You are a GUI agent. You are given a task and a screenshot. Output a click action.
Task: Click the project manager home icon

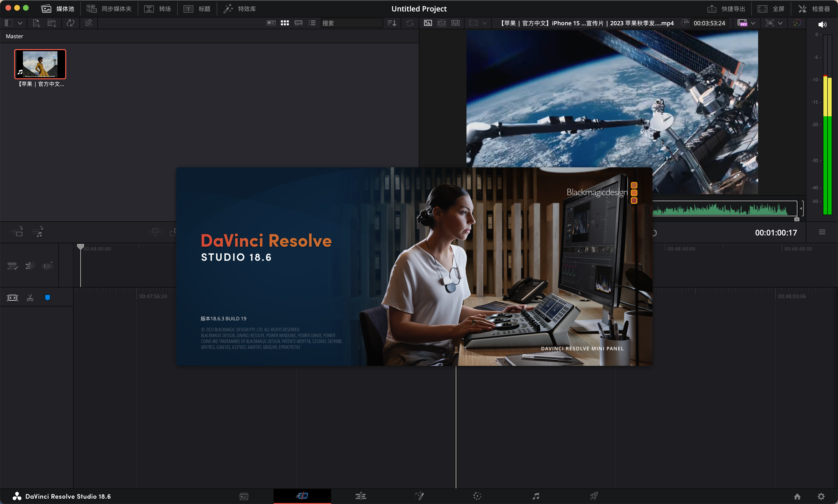[797, 496]
